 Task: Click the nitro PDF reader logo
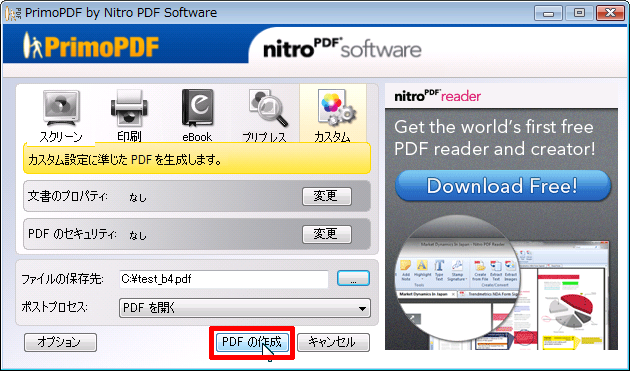438,96
